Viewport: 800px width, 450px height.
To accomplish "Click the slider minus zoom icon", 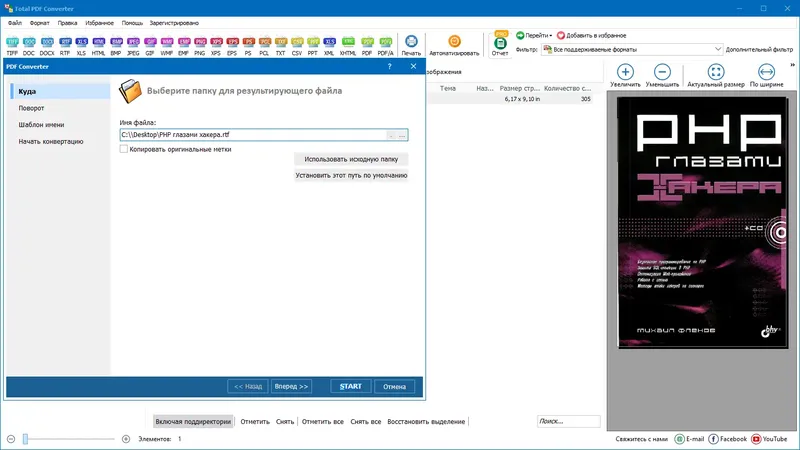I will pyautogui.click(x=11, y=439).
